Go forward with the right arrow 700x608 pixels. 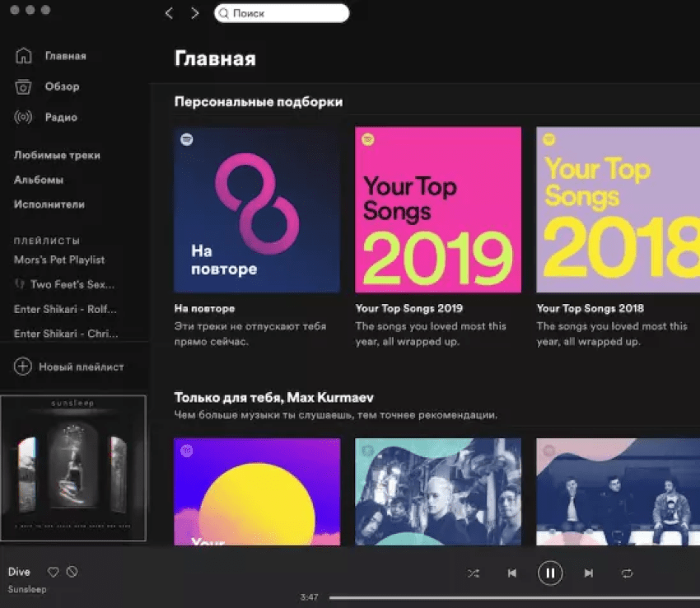click(x=195, y=13)
